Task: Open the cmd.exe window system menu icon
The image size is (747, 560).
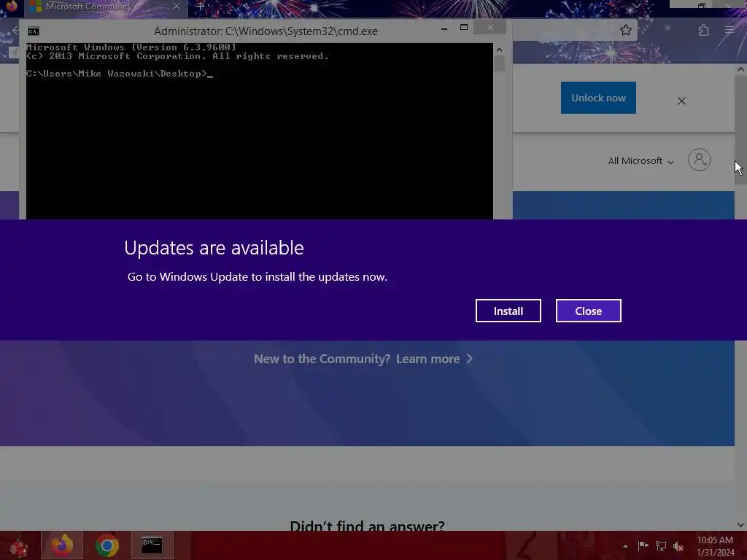Action: (x=34, y=31)
